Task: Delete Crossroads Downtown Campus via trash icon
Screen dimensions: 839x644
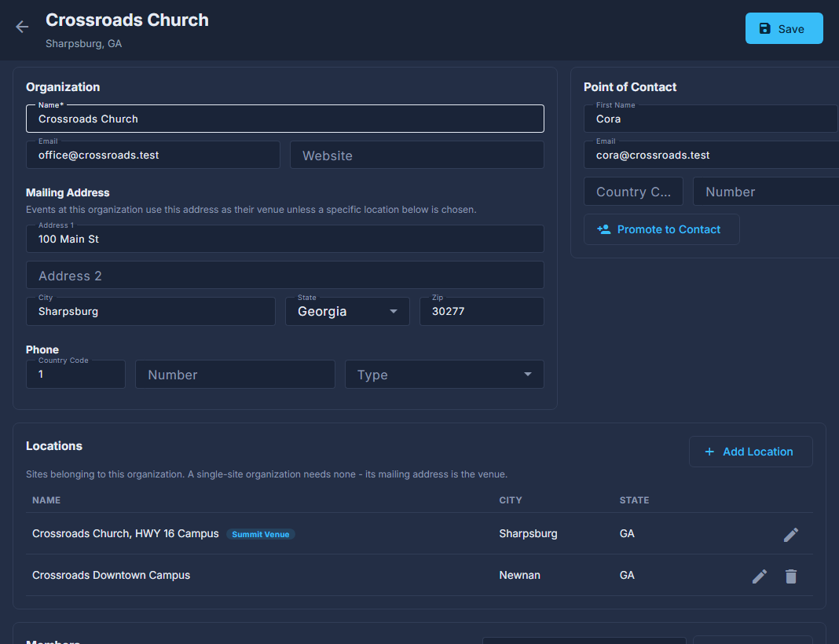Action: coord(791,576)
